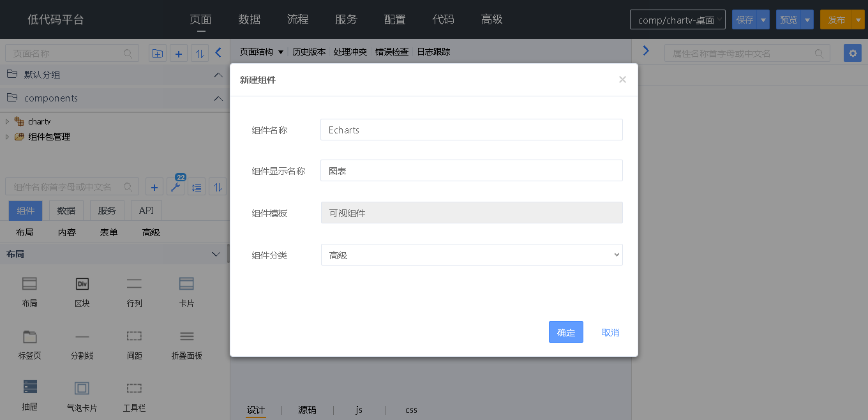Switch to the 源码 tab
Viewport: 868px width, 420px height.
[307, 410]
